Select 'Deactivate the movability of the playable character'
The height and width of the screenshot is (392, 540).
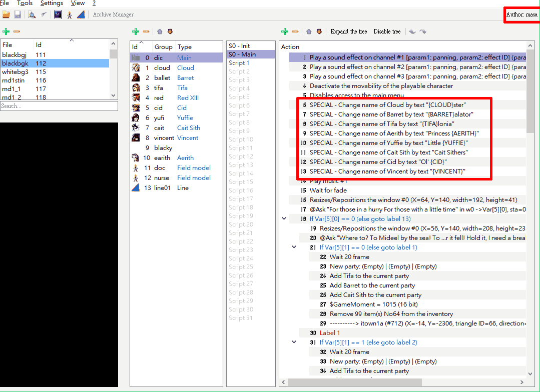pyautogui.click(x=408, y=85)
